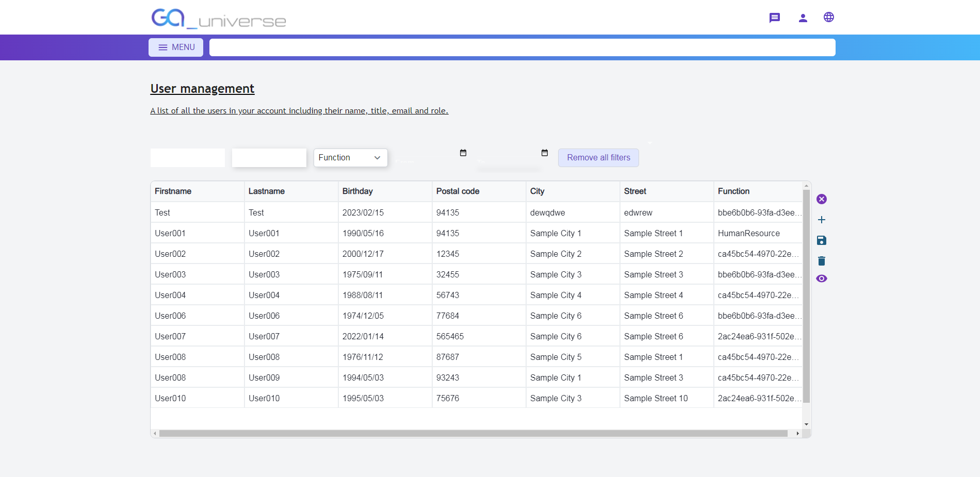Click the users list description link
This screenshot has height=477, width=980.
coord(299,111)
